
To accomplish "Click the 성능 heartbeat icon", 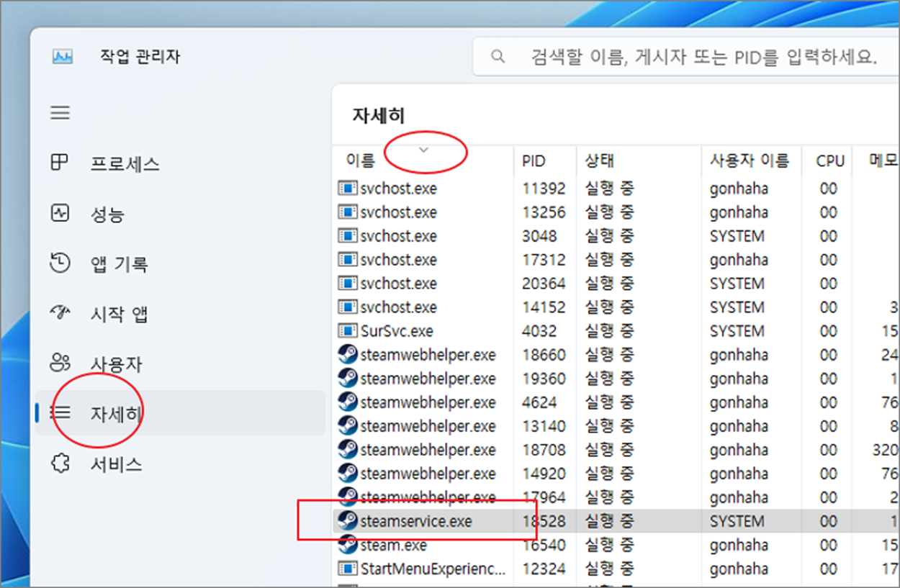I will tap(59, 213).
